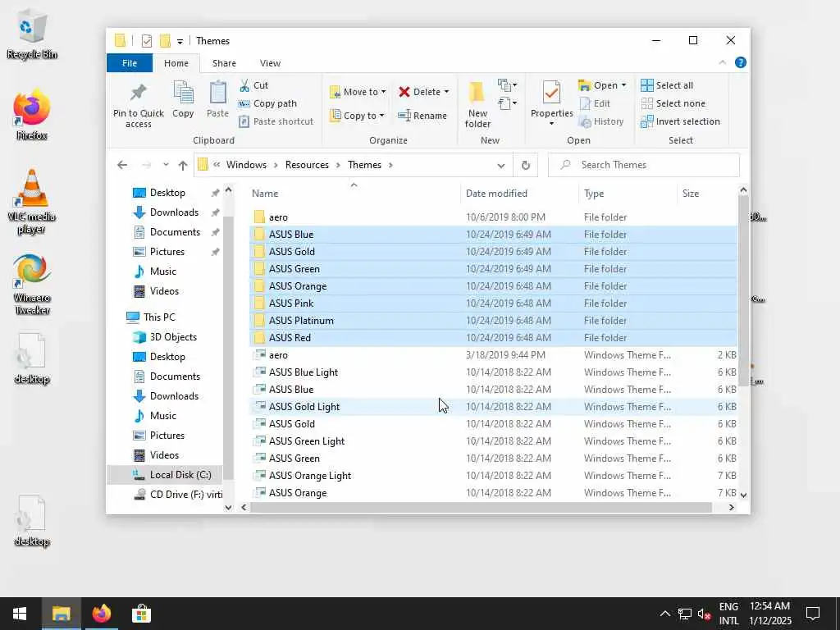840x630 pixels.
Task: Open the Copy to dropdown
Action: point(358,115)
